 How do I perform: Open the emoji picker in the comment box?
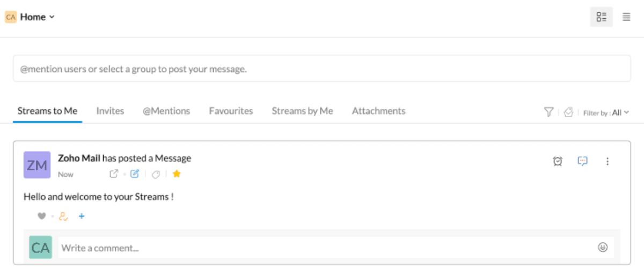click(603, 248)
